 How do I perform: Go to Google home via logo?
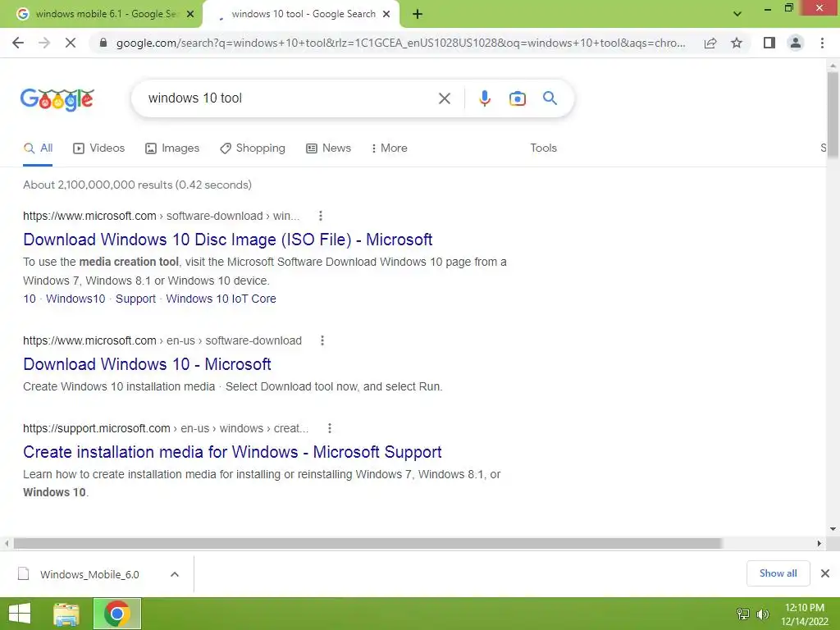coord(57,99)
